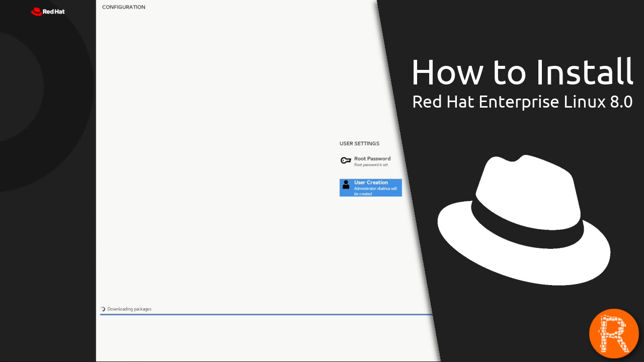644x362 pixels.
Task: Click the spinner next to Downloading packages
Action: point(103,309)
